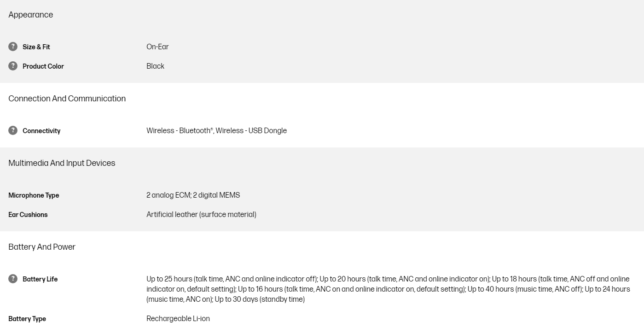Image resolution: width=644 pixels, height=334 pixels.
Task: Click the On-Ear value text
Action: [157, 47]
